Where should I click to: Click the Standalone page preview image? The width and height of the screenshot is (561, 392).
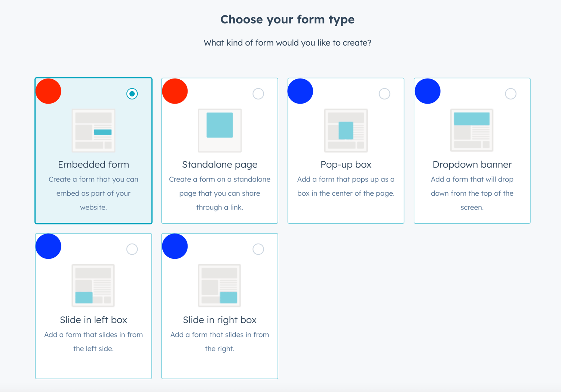tap(220, 131)
